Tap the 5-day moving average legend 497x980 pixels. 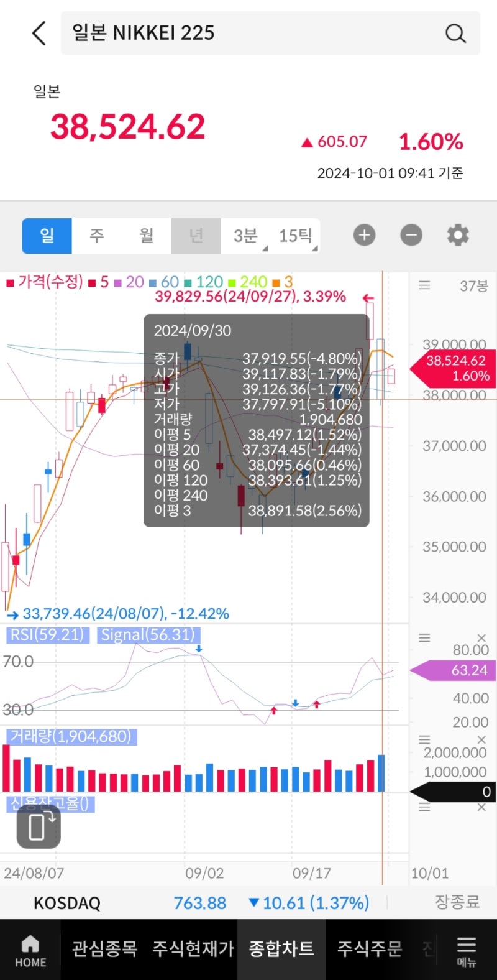[99, 282]
